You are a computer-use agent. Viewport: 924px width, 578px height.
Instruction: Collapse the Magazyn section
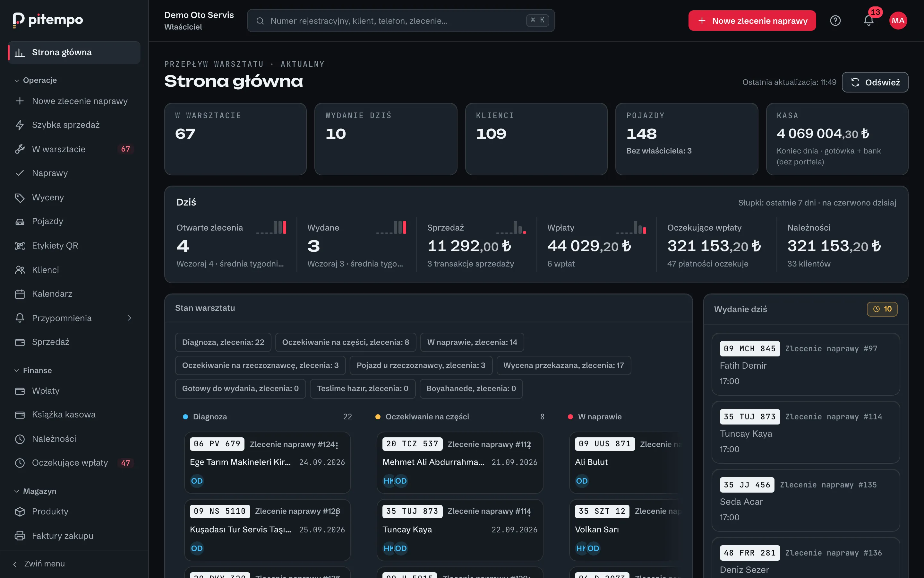[36, 491]
